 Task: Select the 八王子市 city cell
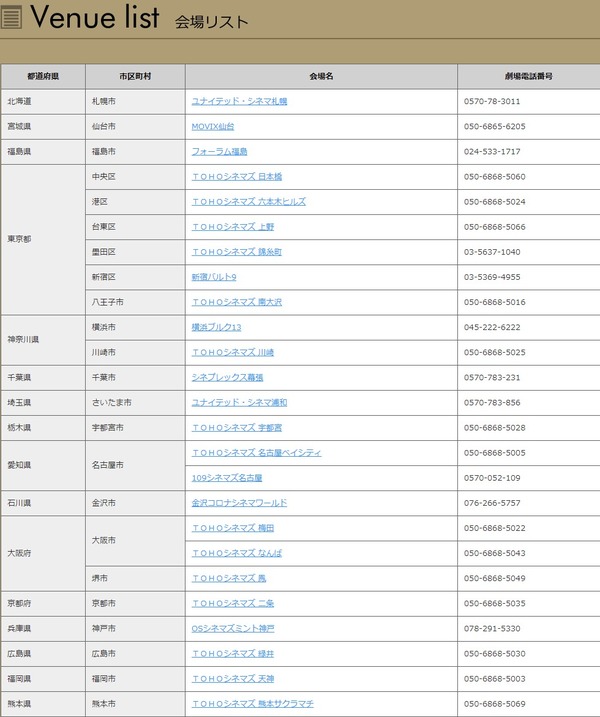click(x=135, y=302)
